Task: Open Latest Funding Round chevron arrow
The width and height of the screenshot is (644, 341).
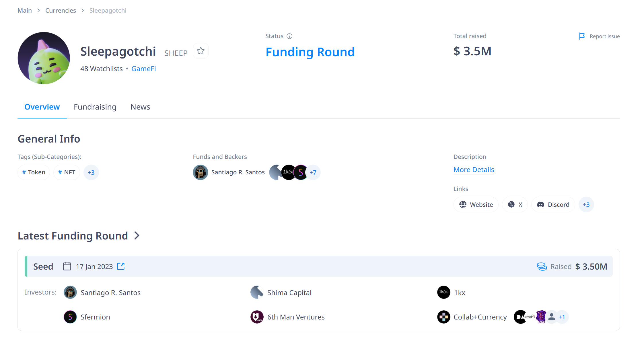Action: point(137,236)
